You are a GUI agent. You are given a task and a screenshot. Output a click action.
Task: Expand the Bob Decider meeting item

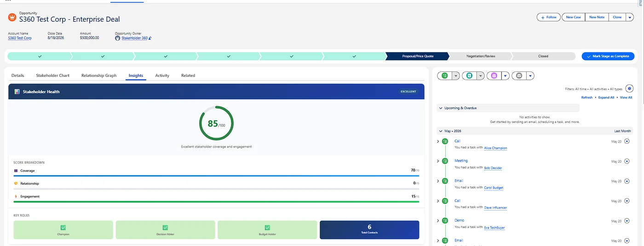[x=438, y=161]
